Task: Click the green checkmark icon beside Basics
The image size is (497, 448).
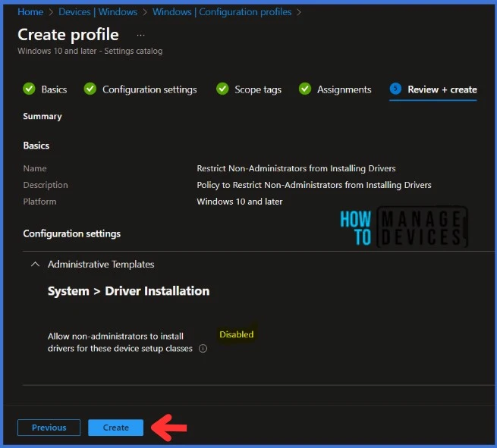Action: (29, 89)
